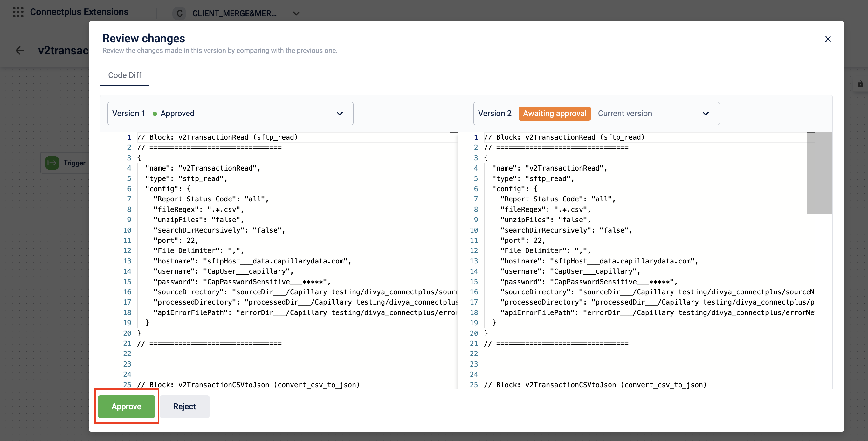Click the Trigger node label on canvas
Image resolution: width=868 pixels, height=441 pixels.
pos(74,163)
